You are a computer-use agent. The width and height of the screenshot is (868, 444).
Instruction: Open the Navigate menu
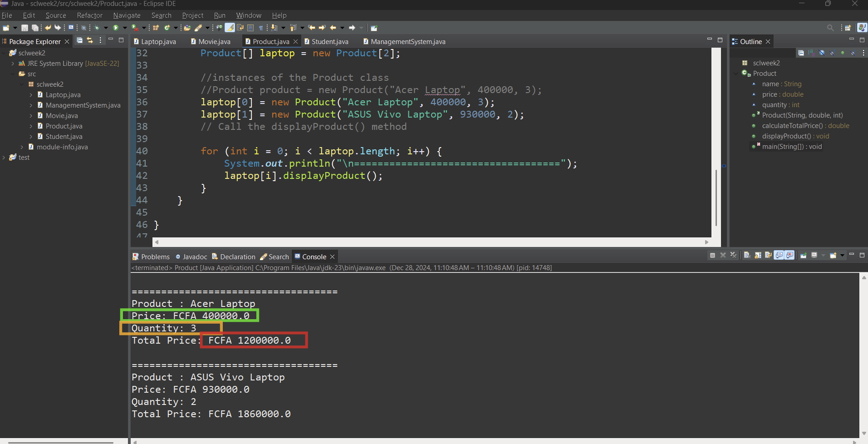pos(127,15)
